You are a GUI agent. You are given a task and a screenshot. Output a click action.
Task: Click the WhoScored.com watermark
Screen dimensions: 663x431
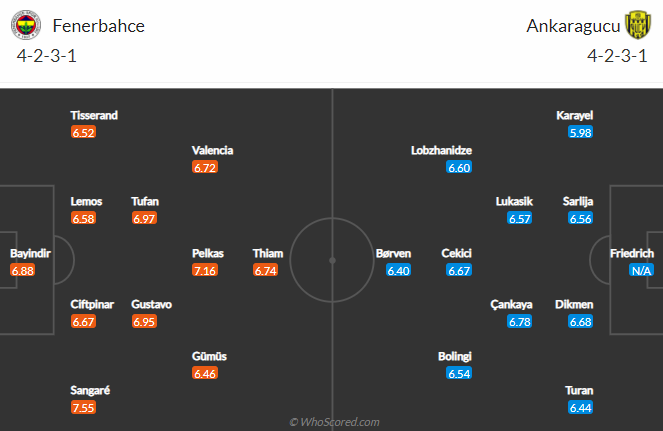click(334, 422)
